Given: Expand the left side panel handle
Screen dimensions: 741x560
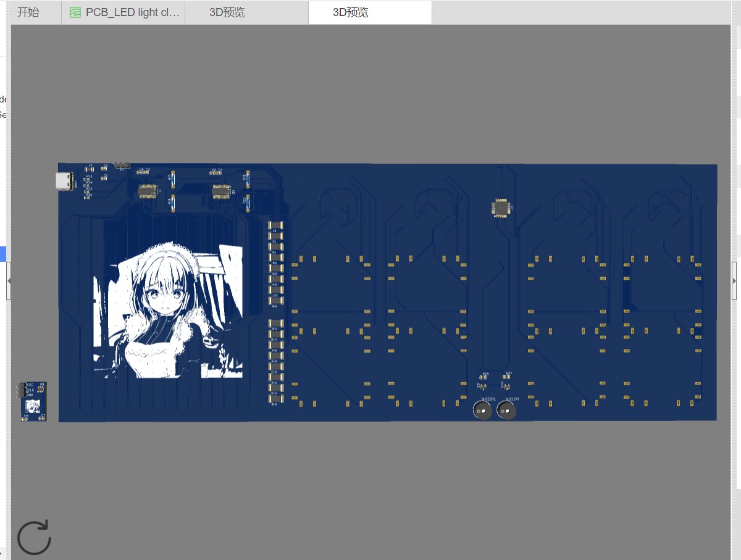Looking at the screenshot, I should coord(9,281).
